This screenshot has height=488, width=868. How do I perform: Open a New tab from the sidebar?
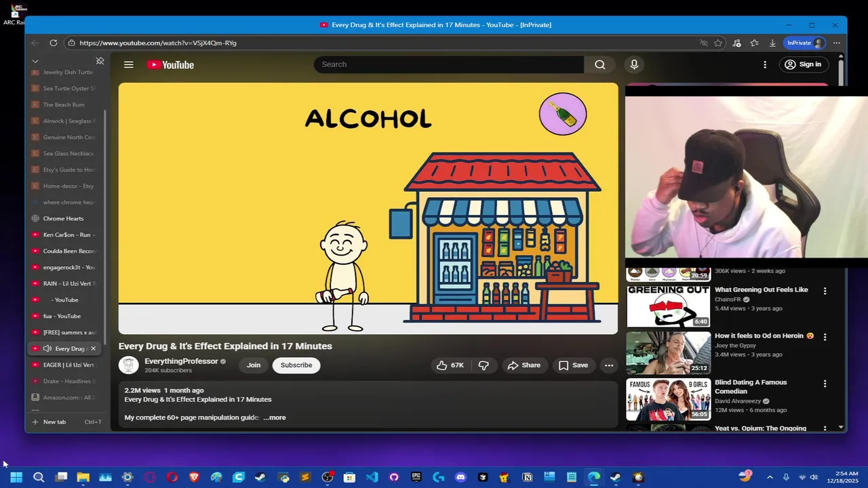tap(66, 422)
